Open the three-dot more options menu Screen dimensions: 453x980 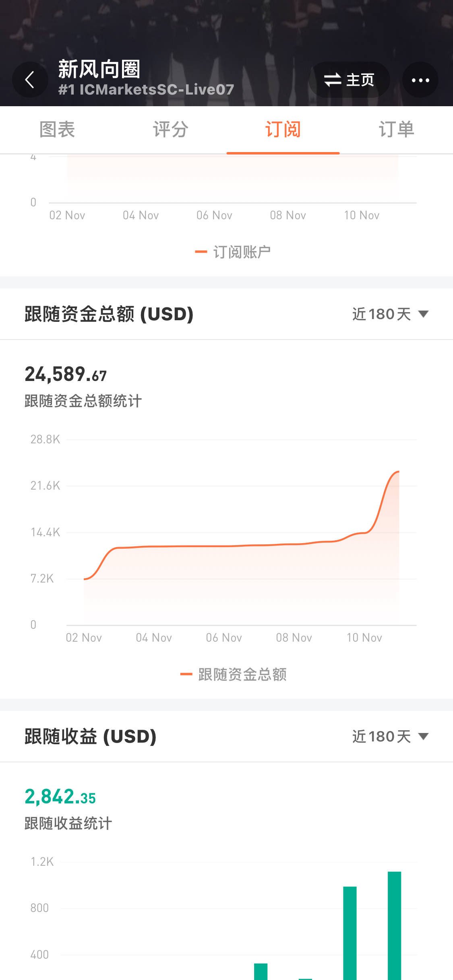tap(420, 80)
